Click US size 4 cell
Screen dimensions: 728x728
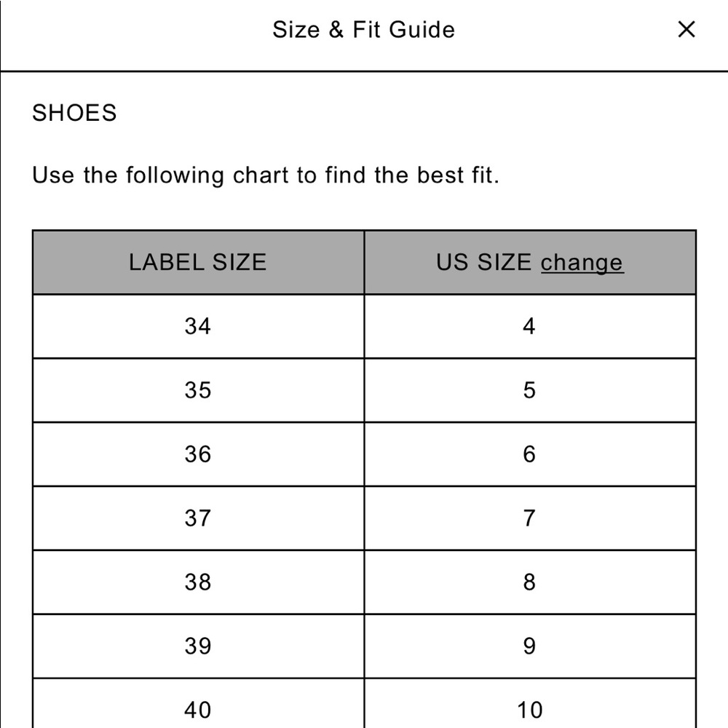click(x=530, y=326)
